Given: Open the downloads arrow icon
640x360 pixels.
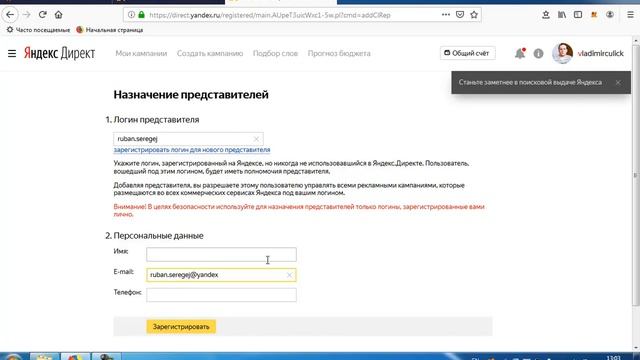Looking at the screenshot, I should (x=546, y=15).
